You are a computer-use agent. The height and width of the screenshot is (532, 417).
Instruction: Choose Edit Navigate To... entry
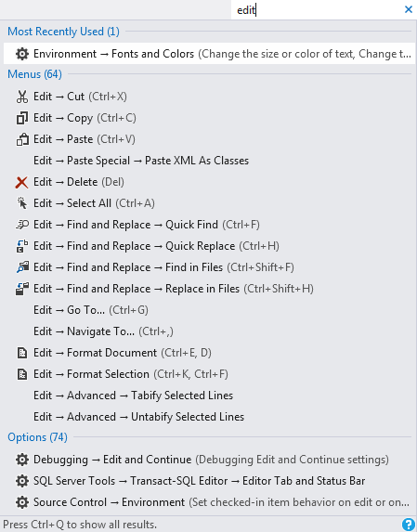point(103,331)
